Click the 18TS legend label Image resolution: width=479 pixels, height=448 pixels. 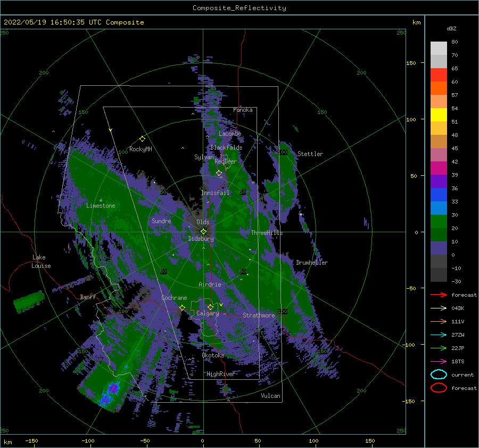[x=458, y=362]
